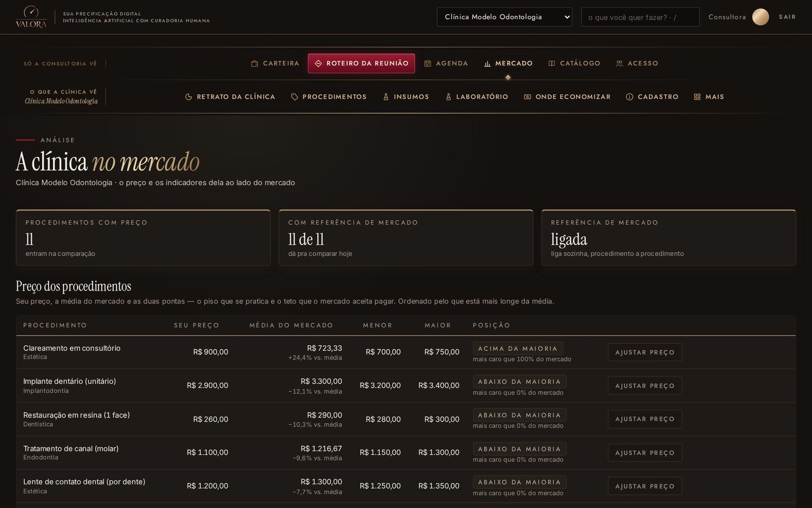Click the Carteira wallet icon
The width and height of the screenshot is (812, 508).
(x=255, y=63)
